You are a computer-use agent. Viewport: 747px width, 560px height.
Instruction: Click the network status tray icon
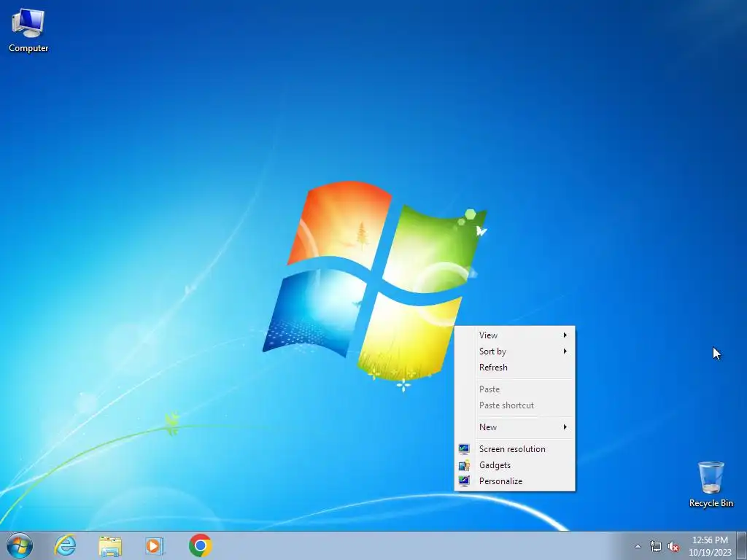click(656, 547)
